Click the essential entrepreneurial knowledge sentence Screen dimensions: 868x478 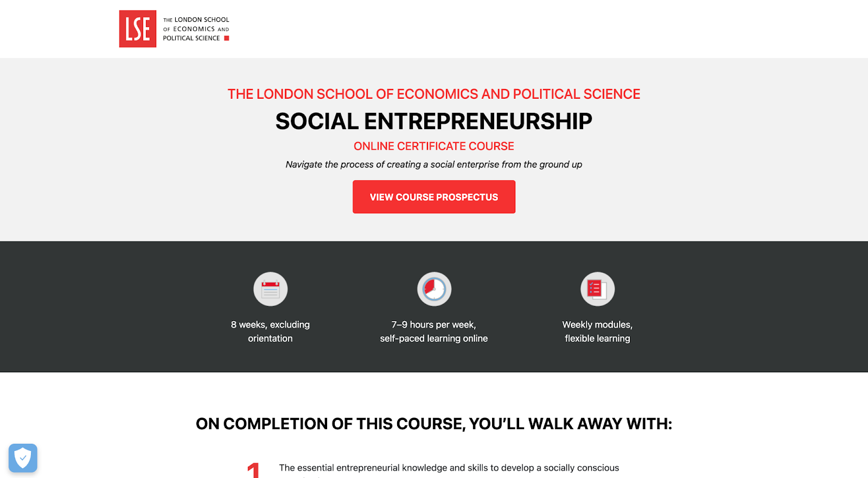coord(449,468)
